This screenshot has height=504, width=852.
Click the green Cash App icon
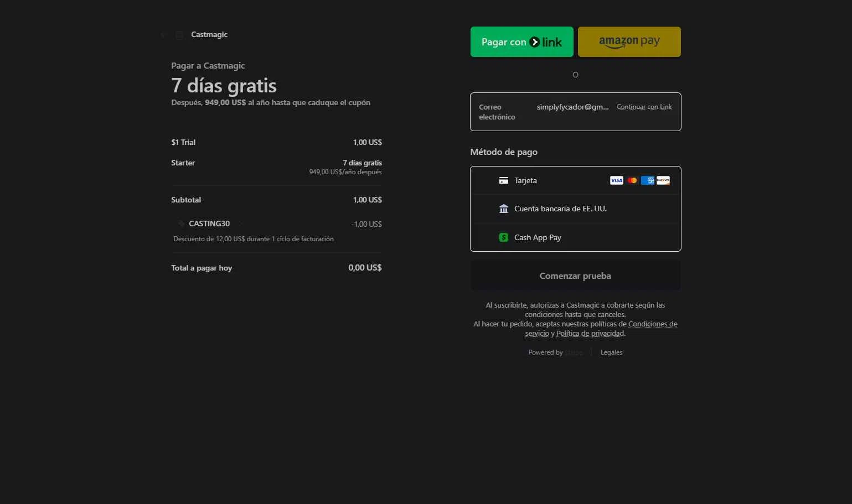point(504,237)
